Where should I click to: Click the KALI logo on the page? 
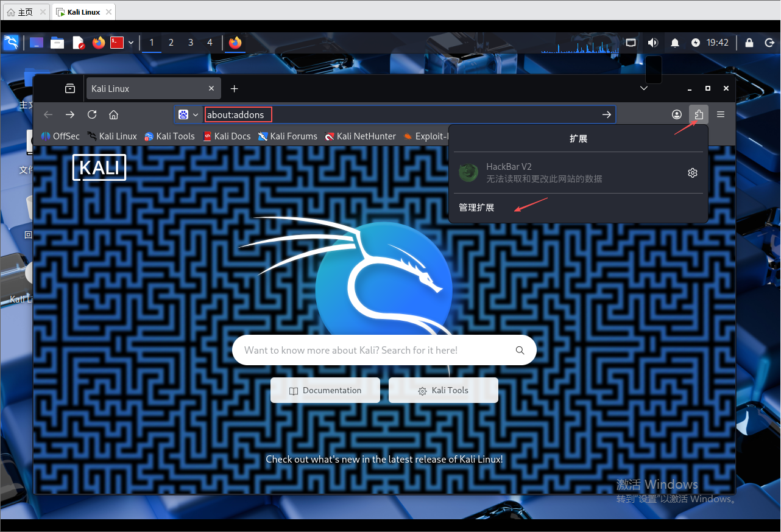click(99, 167)
